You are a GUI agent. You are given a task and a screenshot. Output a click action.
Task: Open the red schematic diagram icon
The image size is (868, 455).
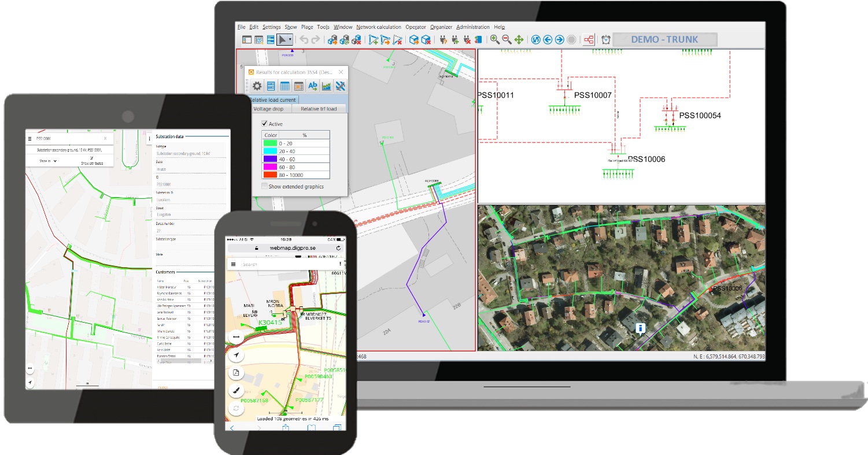click(589, 40)
